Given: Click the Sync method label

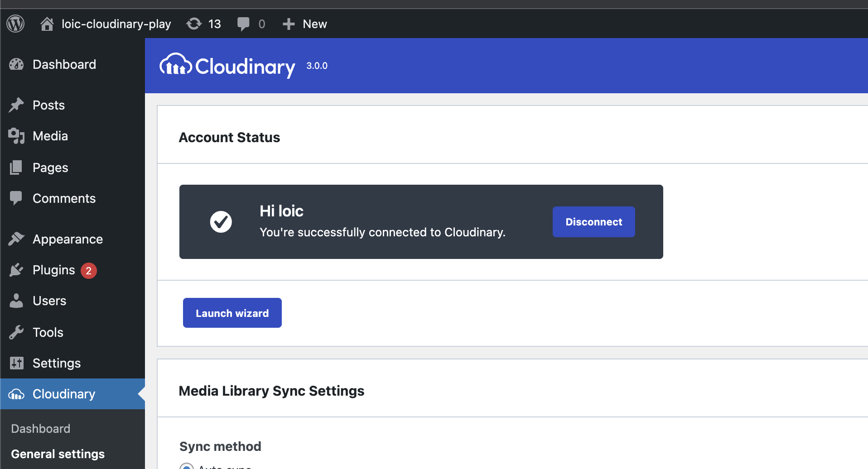Looking at the screenshot, I should click(x=220, y=446).
